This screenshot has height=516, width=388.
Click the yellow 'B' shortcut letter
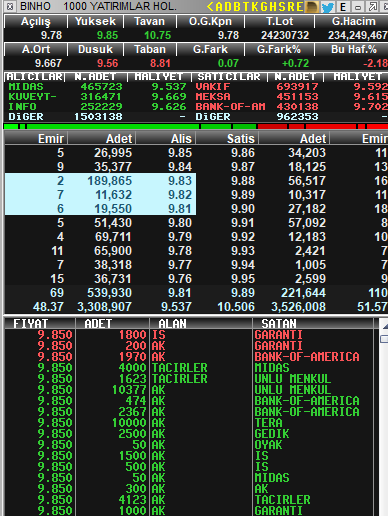pyautogui.click(x=236, y=6)
